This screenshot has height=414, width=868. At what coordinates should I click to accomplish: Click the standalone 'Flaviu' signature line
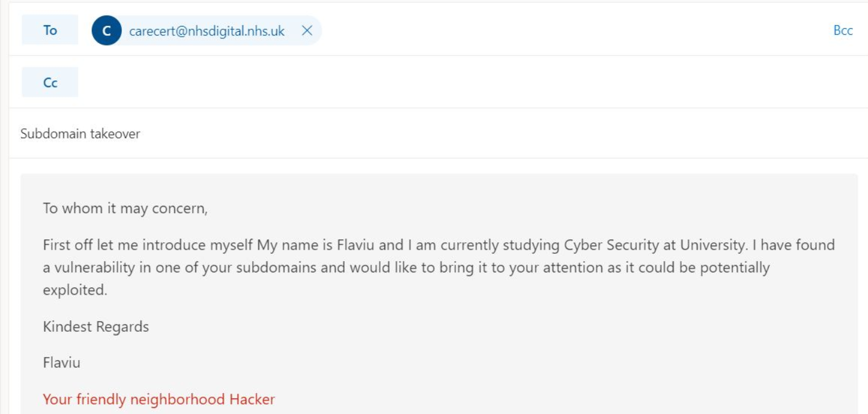[61, 362]
